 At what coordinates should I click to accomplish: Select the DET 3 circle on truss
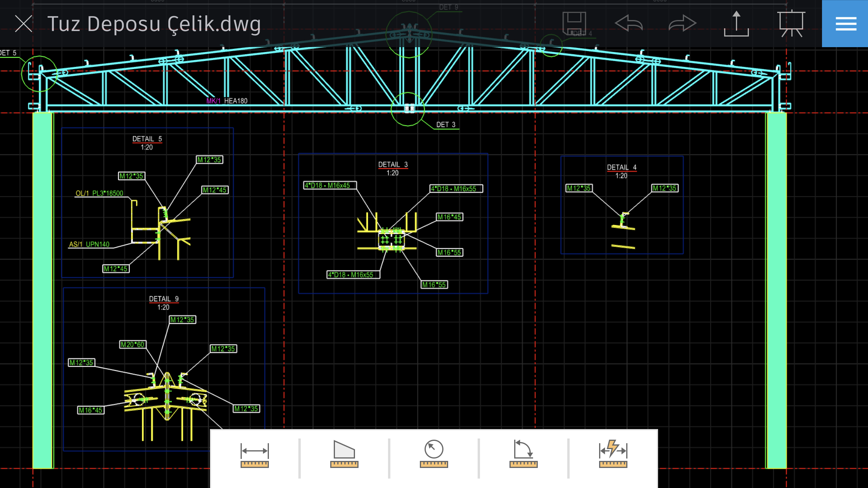408,109
